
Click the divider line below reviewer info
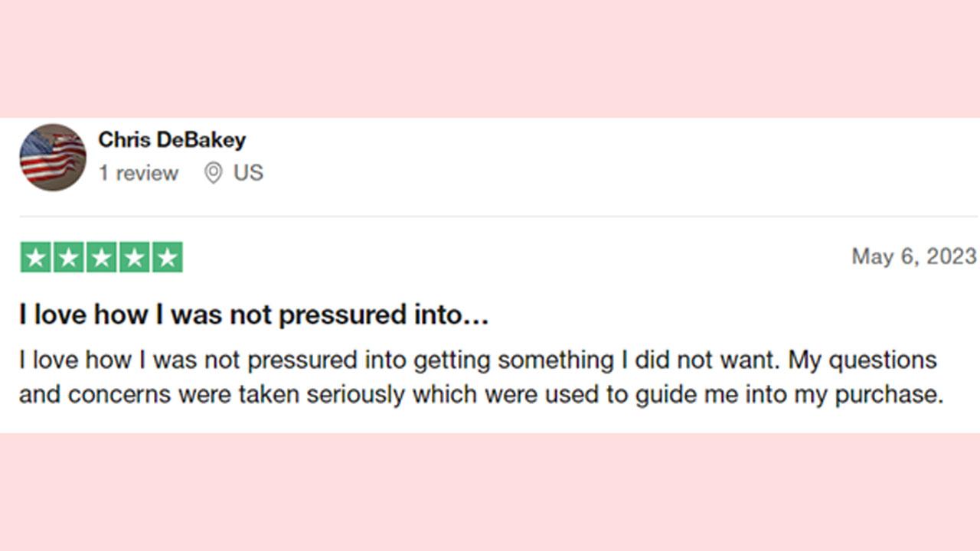498,217
